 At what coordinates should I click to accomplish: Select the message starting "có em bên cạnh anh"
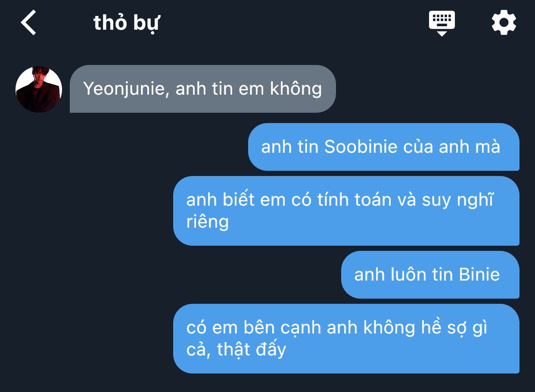tap(346, 339)
